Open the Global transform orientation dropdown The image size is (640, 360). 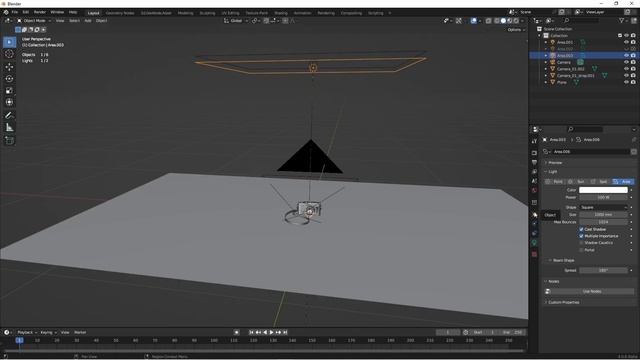pyautogui.click(x=236, y=20)
